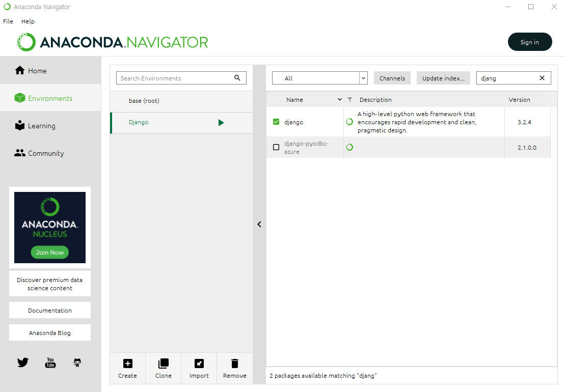Click the Anaconda title bar app icon

7,7
